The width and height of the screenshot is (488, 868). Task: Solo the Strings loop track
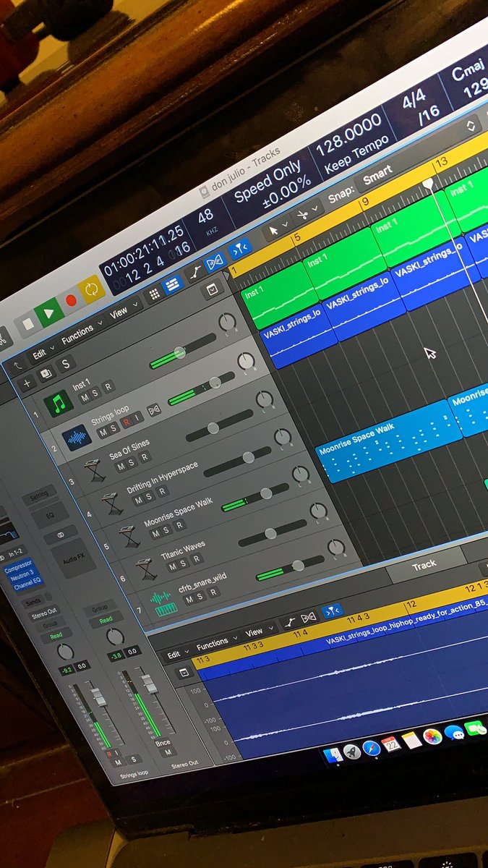(114, 427)
